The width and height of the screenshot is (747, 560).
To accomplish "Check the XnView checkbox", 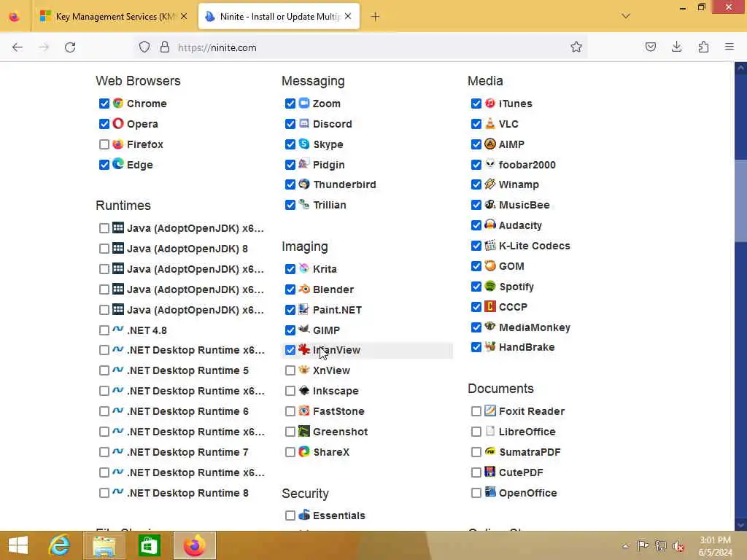I will 290,370.
